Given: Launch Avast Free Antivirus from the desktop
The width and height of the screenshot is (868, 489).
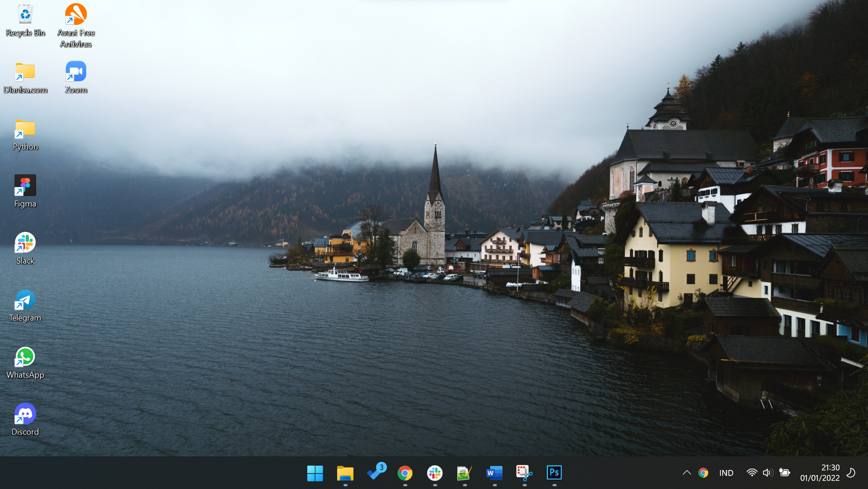Looking at the screenshot, I should (75, 14).
